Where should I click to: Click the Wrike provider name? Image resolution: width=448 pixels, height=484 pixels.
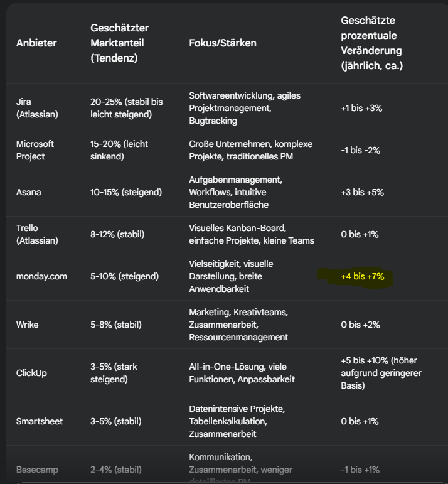click(x=28, y=325)
